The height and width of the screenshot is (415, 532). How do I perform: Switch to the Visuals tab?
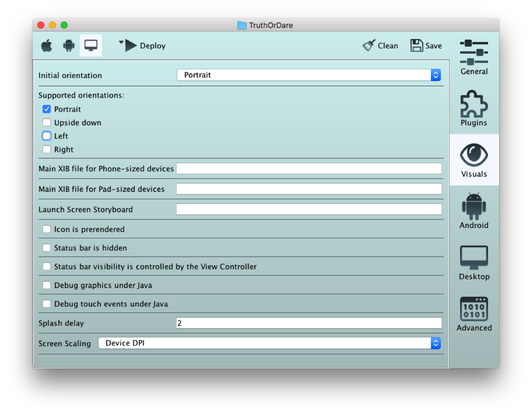pos(474,160)
